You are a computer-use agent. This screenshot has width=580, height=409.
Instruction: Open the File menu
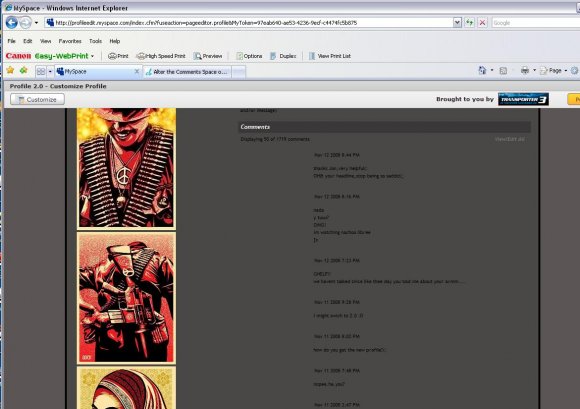[11, 41]
